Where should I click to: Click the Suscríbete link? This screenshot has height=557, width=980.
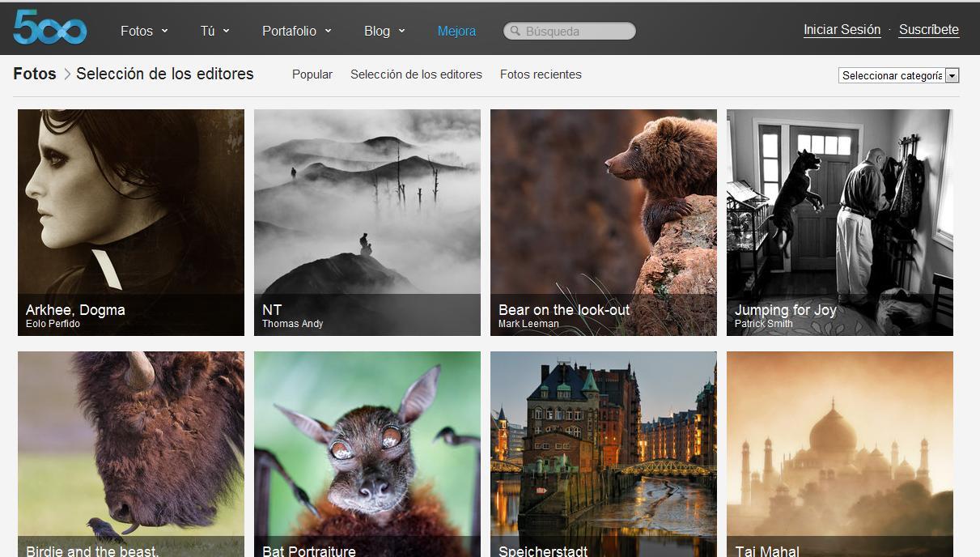point(928,30)
